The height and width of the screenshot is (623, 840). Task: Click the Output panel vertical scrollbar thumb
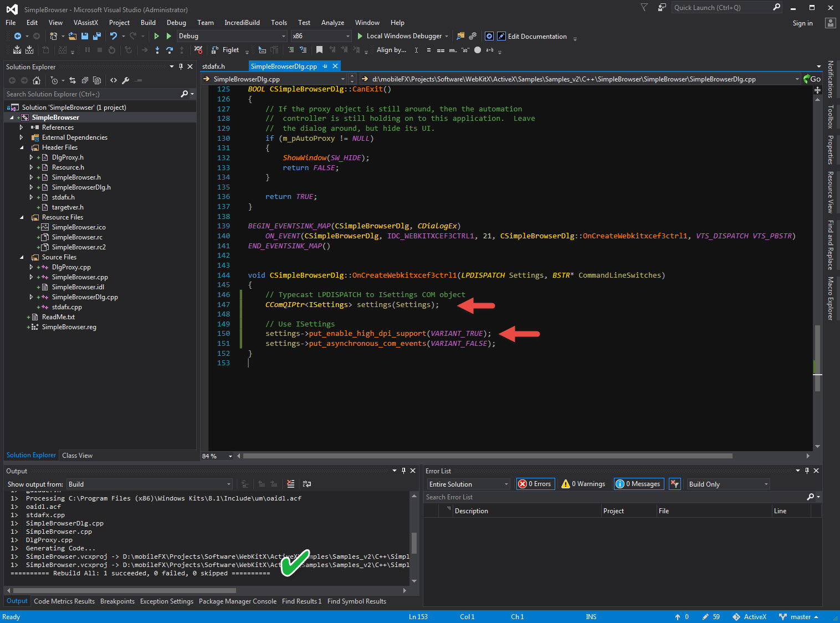tap(414, 543)
